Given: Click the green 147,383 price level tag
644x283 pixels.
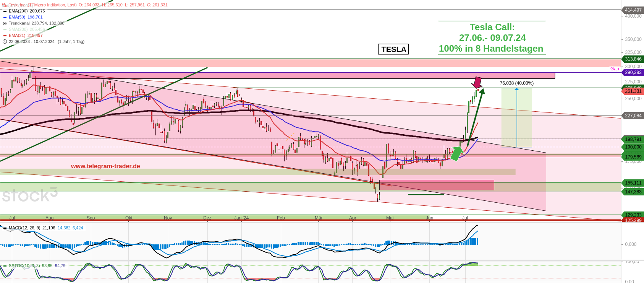Looking at the screenshot, I should click(633, 192).
